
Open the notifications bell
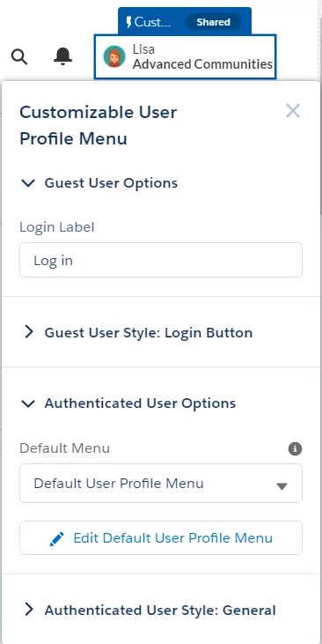coord(62,56)
